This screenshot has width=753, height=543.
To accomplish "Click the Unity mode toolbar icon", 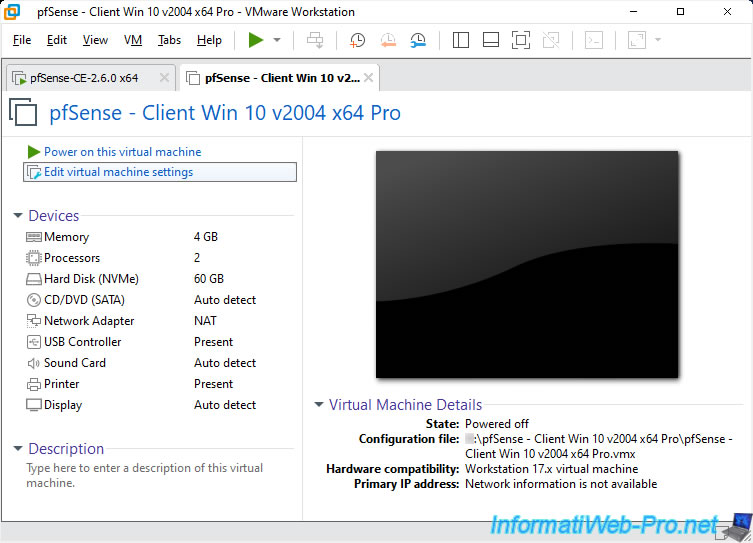I will pos(551,40).
